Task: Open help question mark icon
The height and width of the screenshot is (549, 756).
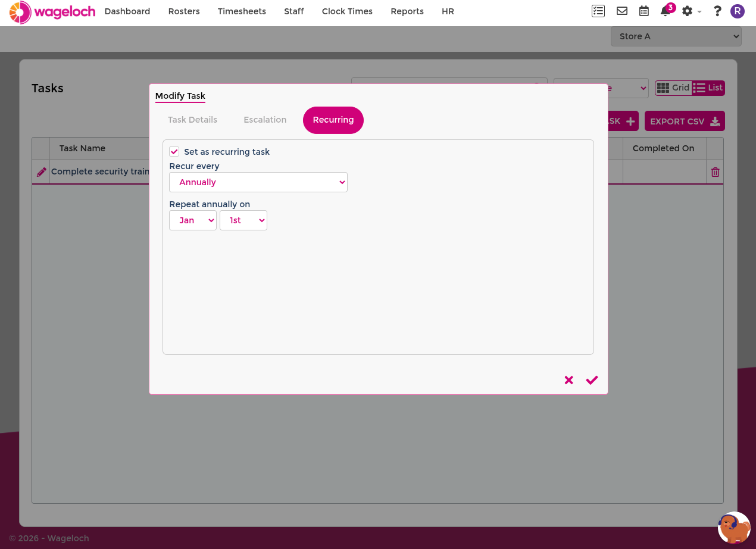Action: [717, 11]
